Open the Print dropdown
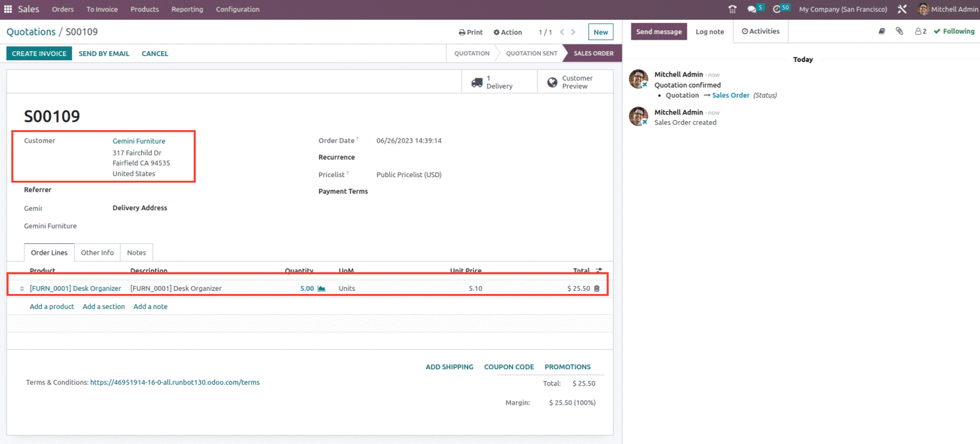Viewport: 980px width, 444px height. pyautogui.click(x=471, y=33)
